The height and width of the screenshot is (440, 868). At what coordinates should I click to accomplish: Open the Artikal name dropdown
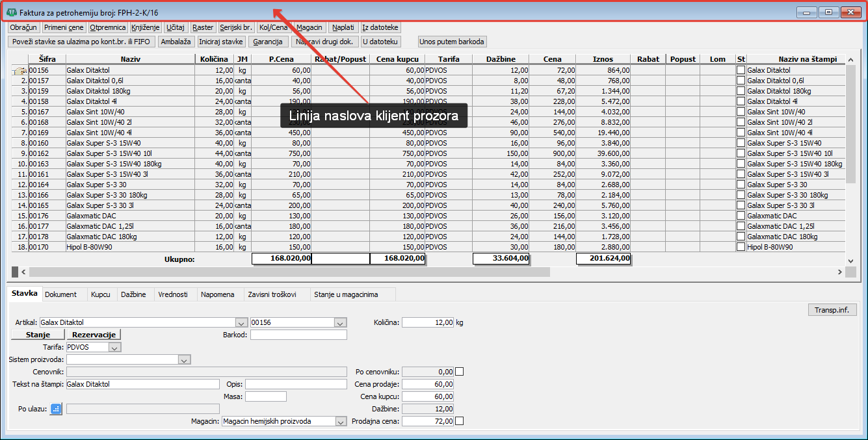241,322
